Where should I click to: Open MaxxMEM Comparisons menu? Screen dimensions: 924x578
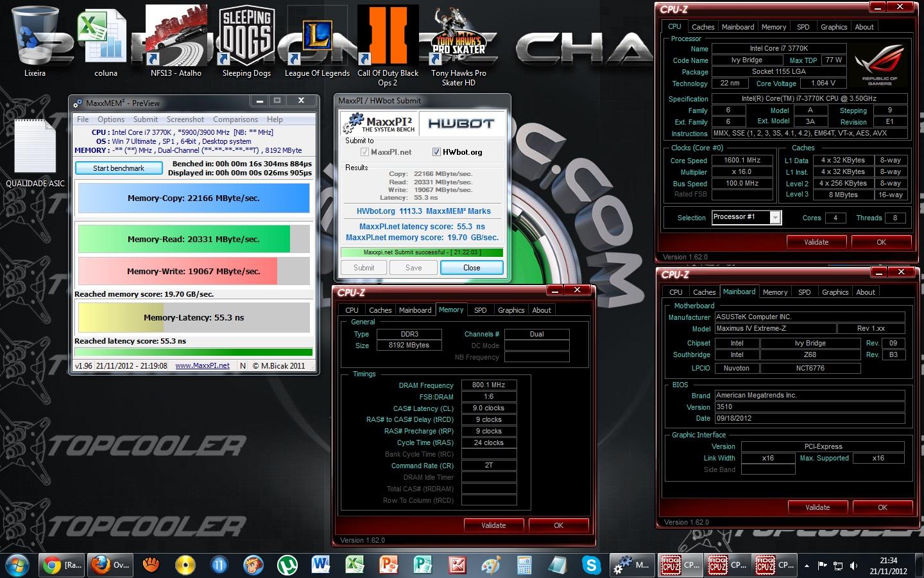[x=235, y=119]
